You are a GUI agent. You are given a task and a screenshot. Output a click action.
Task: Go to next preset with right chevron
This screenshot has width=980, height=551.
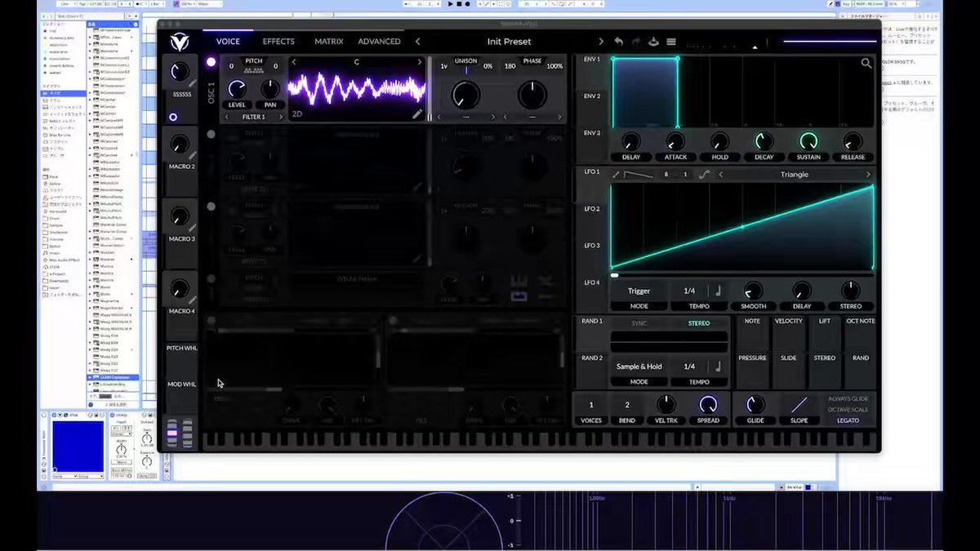tap(601, 42)
